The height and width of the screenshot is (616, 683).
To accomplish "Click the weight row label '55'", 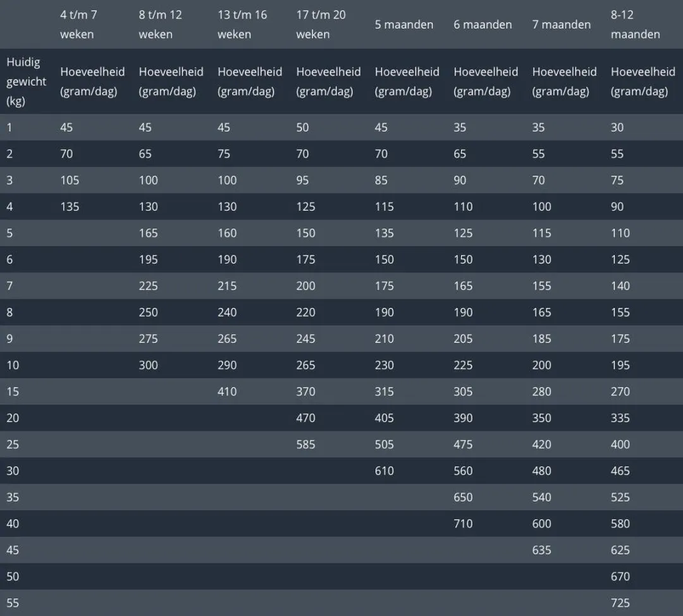I will tap(13, 603).
